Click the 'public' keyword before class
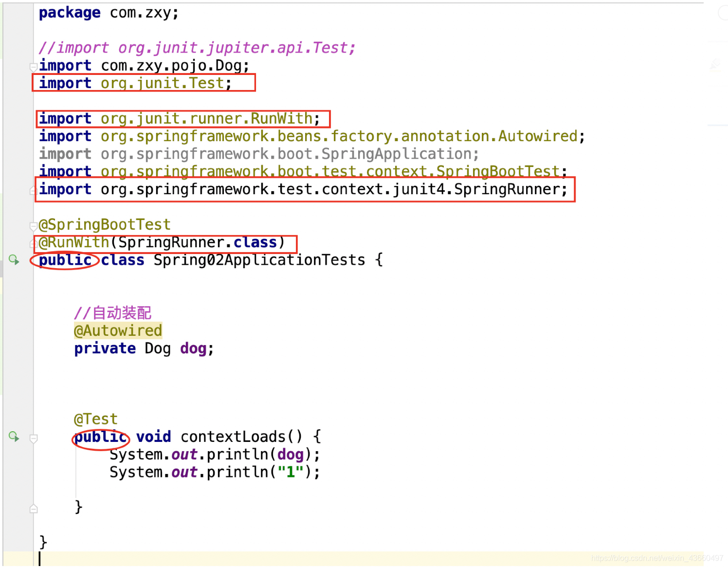728x567 pixels. point(65,260)
